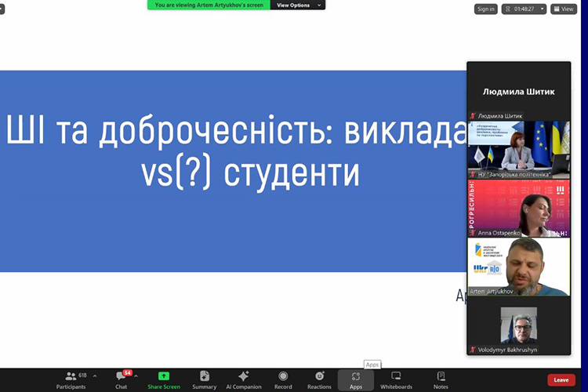Image resolution: width=588 pixels, height=392 pixels.
Task: Click the green Share Screen icon
Action: tap(164, 376)
